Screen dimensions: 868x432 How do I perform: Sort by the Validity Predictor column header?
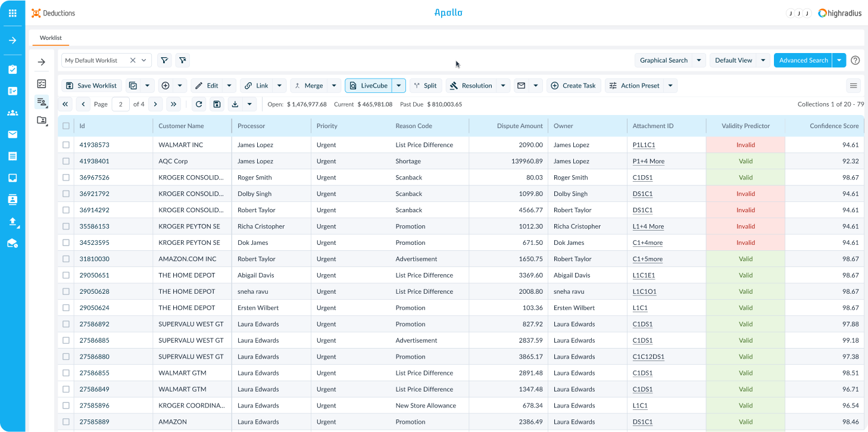point(745,126)
